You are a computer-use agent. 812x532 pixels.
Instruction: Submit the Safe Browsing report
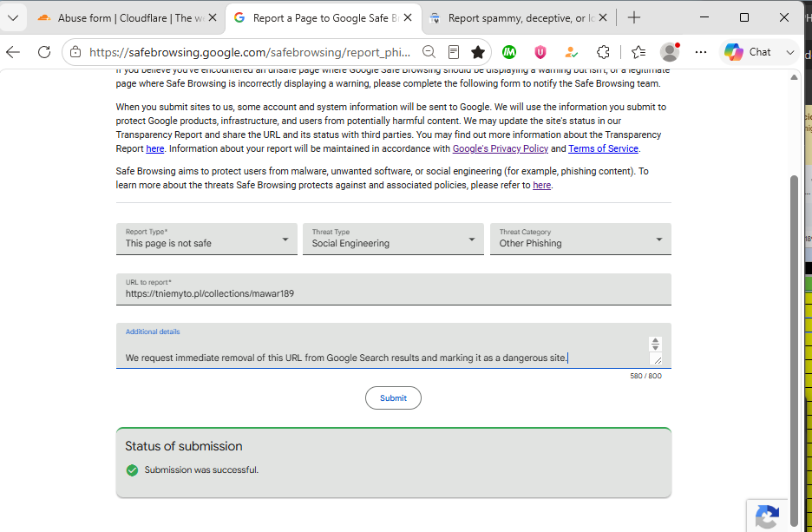(393, 397)
